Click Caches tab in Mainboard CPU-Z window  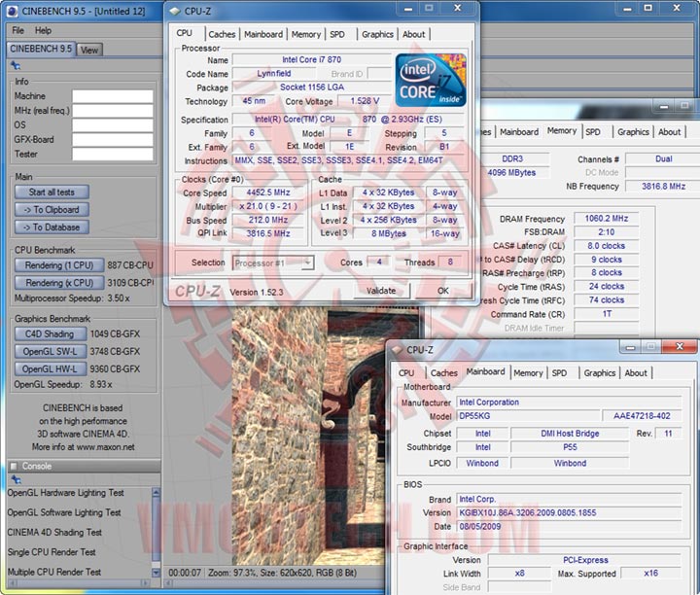[443, 373]
